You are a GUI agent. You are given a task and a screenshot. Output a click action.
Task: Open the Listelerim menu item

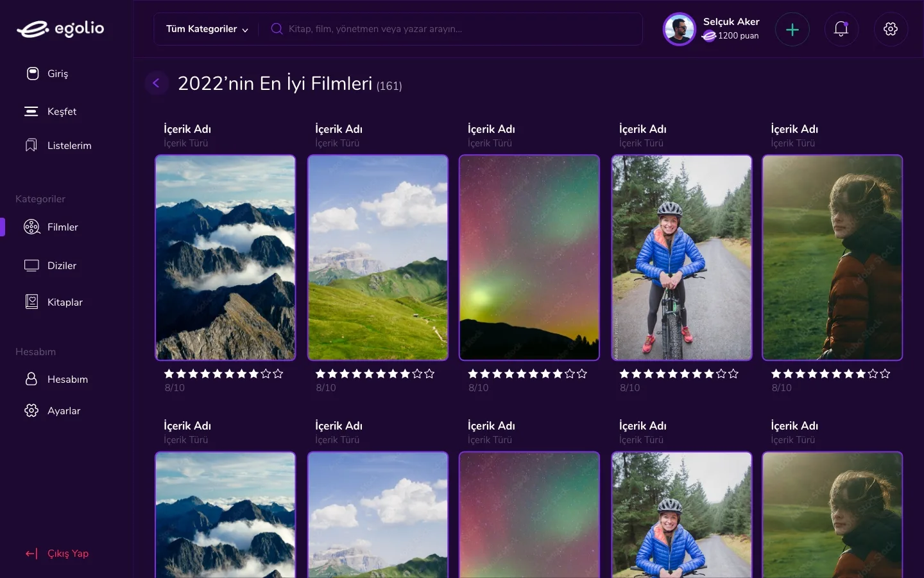(x=69, y=145)
